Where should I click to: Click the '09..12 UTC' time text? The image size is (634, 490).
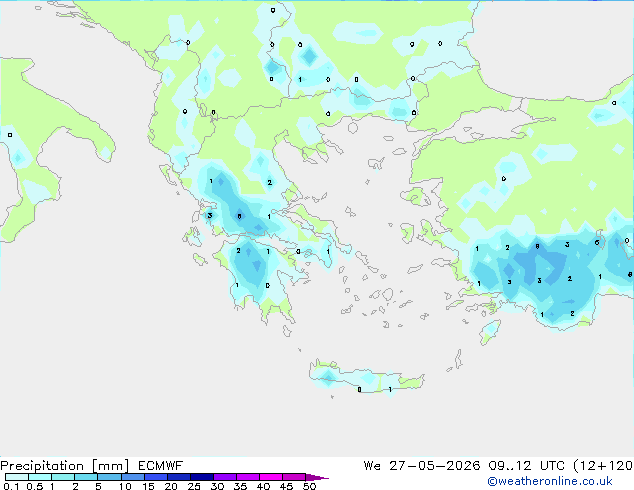point(526,466)
